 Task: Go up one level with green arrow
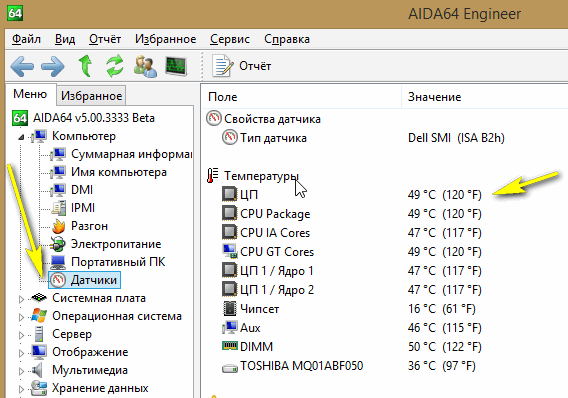[x=85, y=66]
